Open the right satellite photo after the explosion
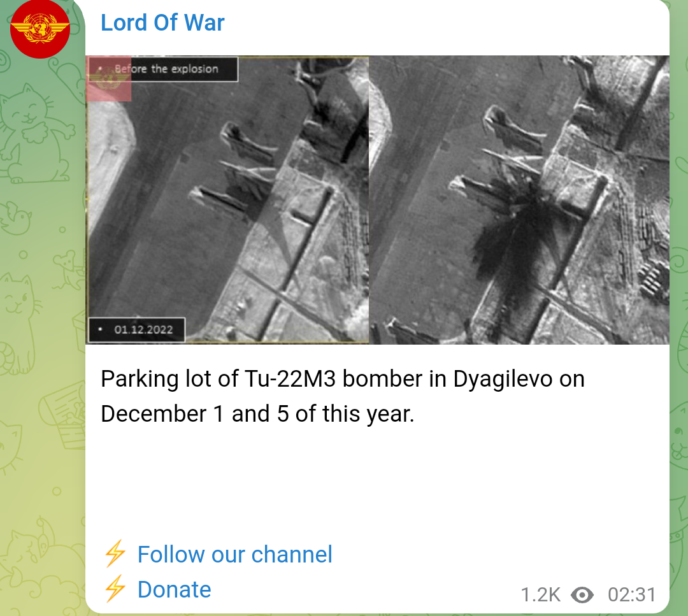688x616 pixels. pos(519,199)
